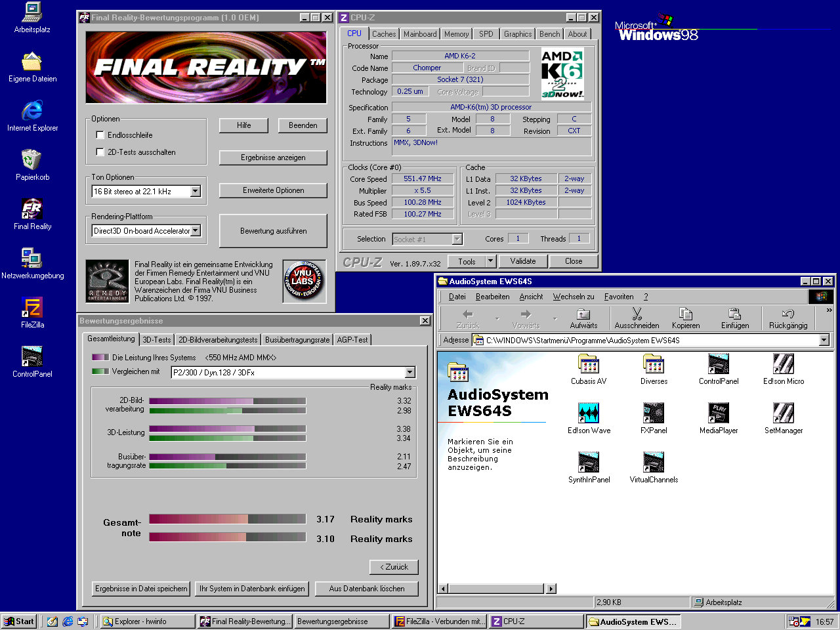Select the SynthInPanel shortcut icon
The image size is (840, 630).
(x=589, y=462)
